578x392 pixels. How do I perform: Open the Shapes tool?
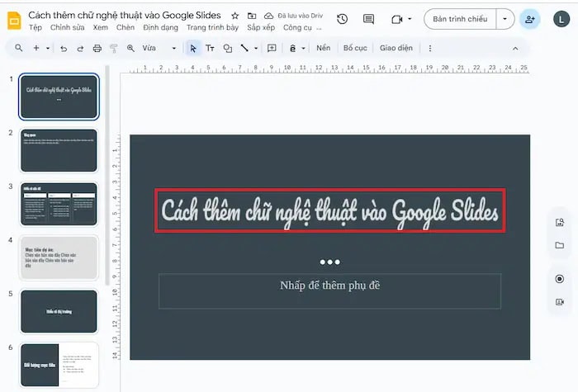[228, 48]
